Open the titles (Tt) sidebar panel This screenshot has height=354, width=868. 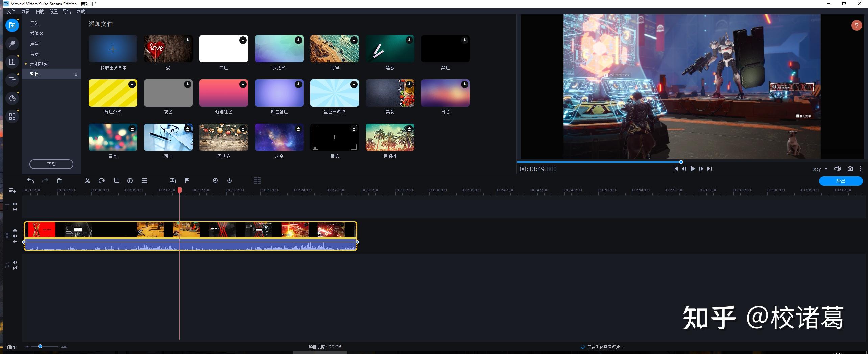[12, 80]
